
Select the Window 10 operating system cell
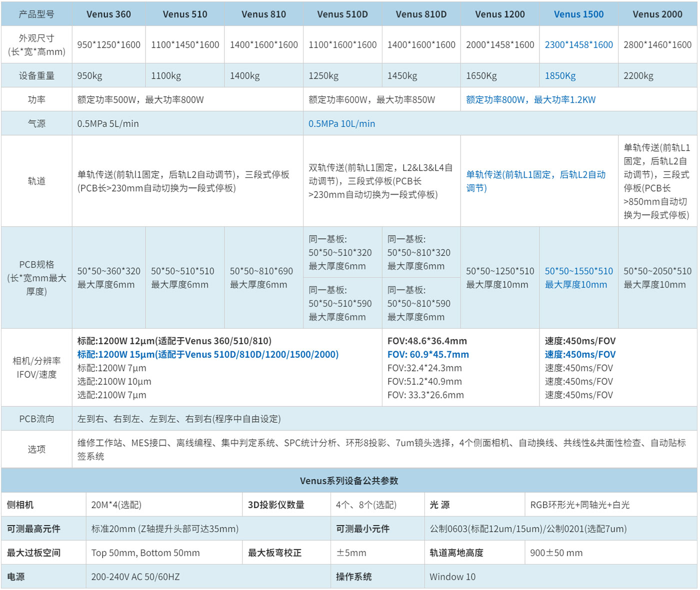point(452,577)
